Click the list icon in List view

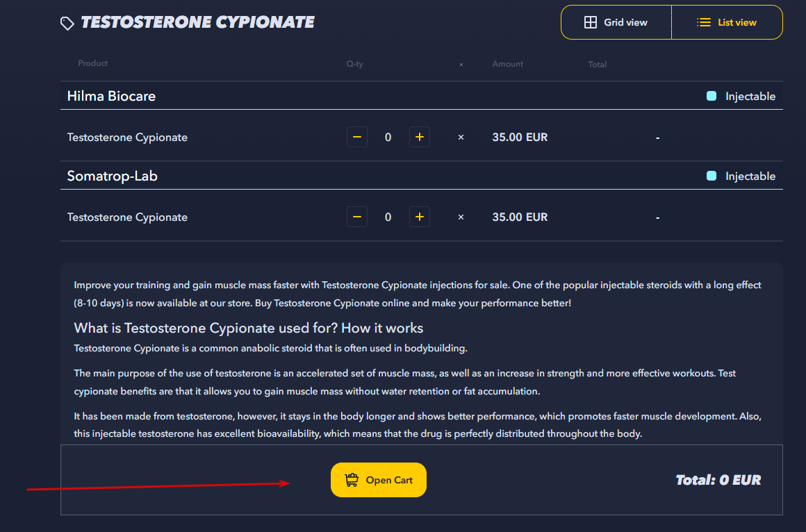coord(704,22)
